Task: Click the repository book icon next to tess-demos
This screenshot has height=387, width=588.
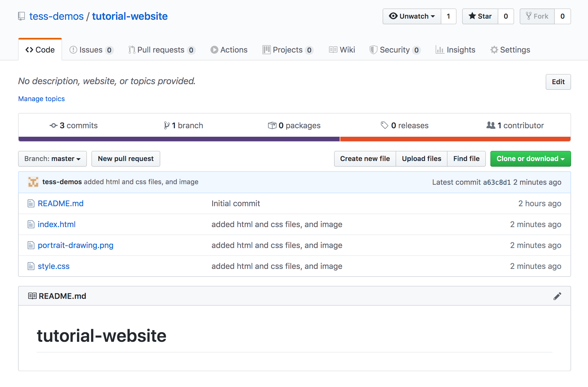Action: point(21,16)
